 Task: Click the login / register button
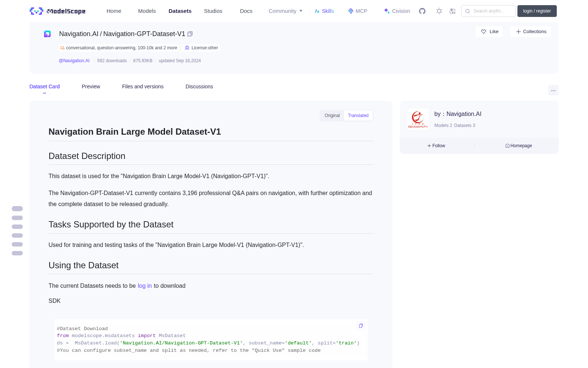tap(537, 11)
